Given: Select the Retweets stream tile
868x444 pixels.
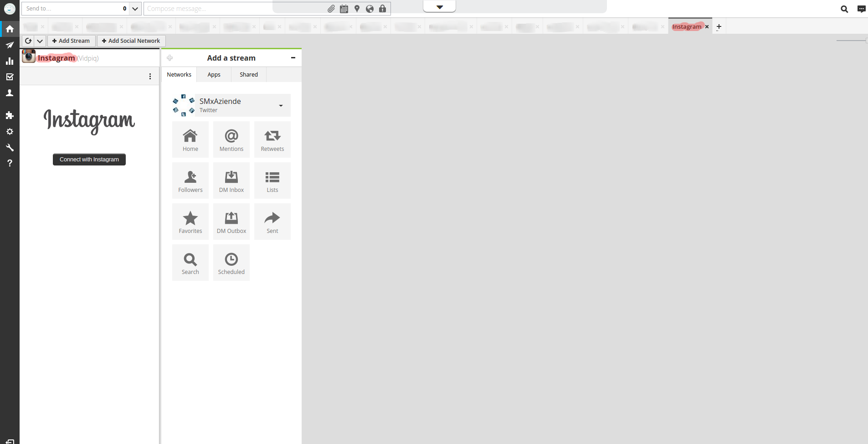Looking at the screenshot, I should [x=272, y=139].
